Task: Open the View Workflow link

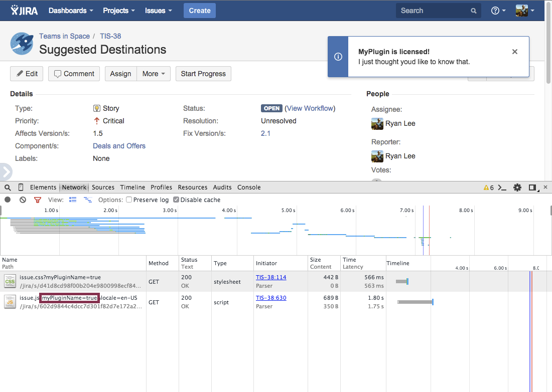Action: (x=310, y=108)
